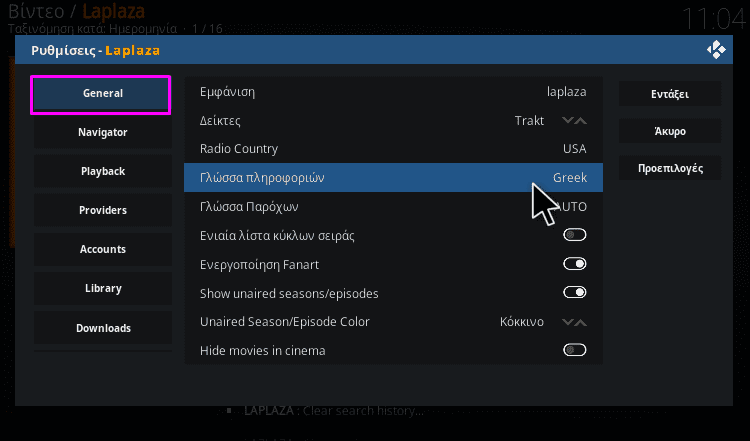
Task: Open Γλώσσα πληροφοριών Greek language selection
Action: (x=393, y=177)
